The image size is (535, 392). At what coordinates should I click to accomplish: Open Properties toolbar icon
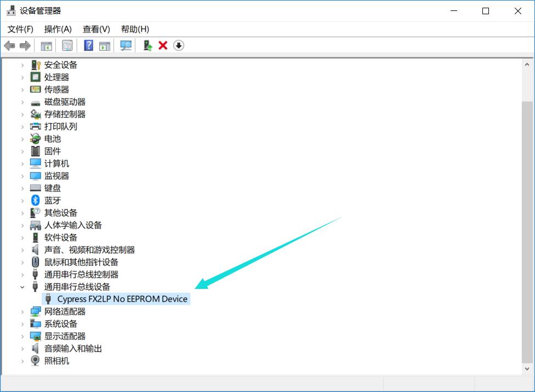[67, 46]
